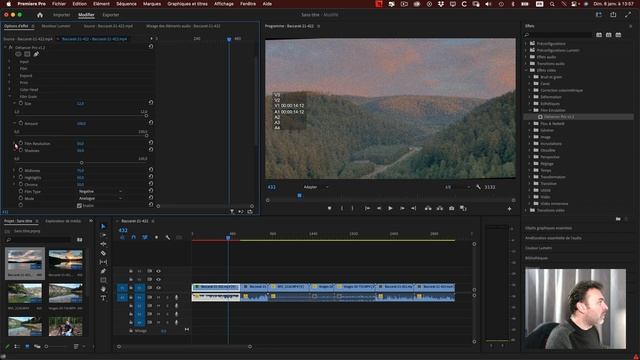Select Dehancer Pro effect in Effects list
This screenshot has height=360, width=640.
[x=559, y=117]
